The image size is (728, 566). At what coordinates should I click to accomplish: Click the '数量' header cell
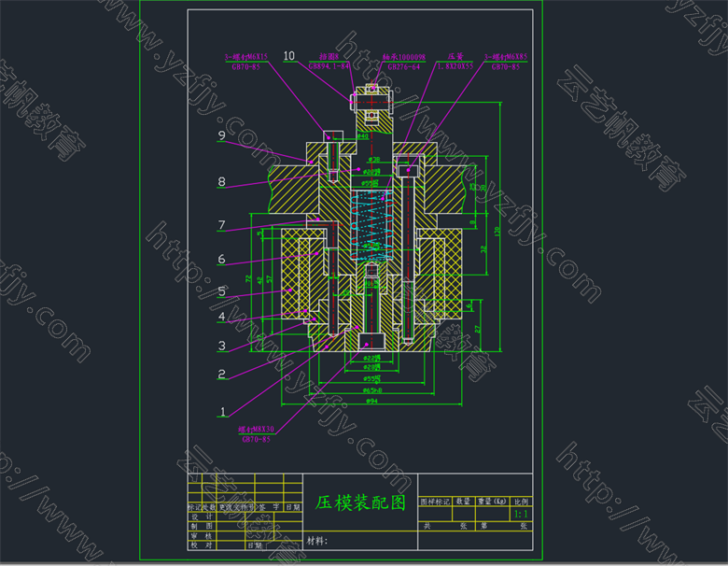point(463,502)
